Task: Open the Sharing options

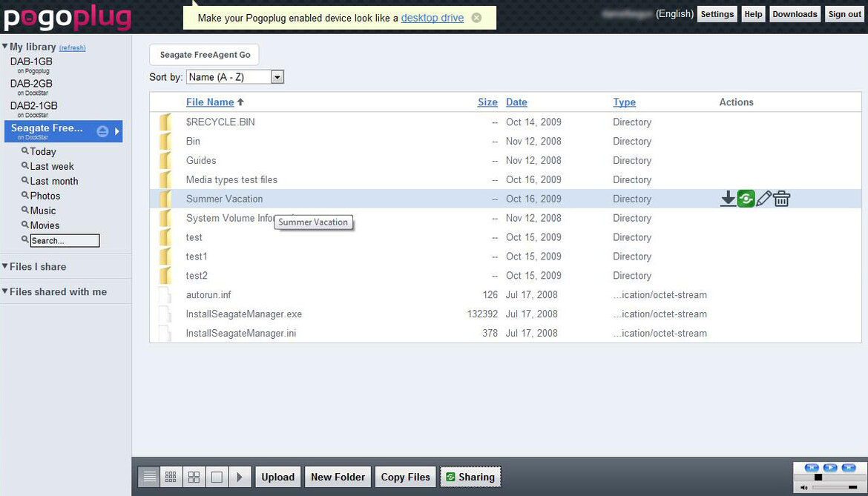Action: pos(470,477)
